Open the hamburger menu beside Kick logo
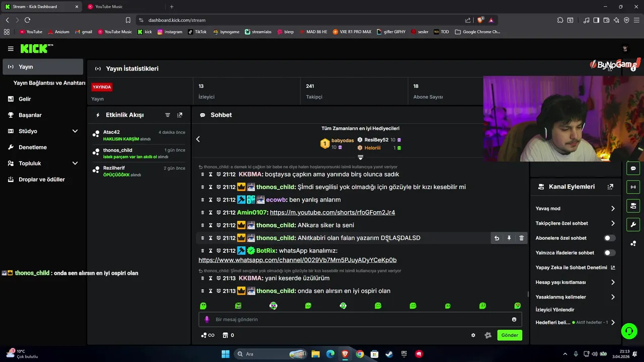 point(11,49)
